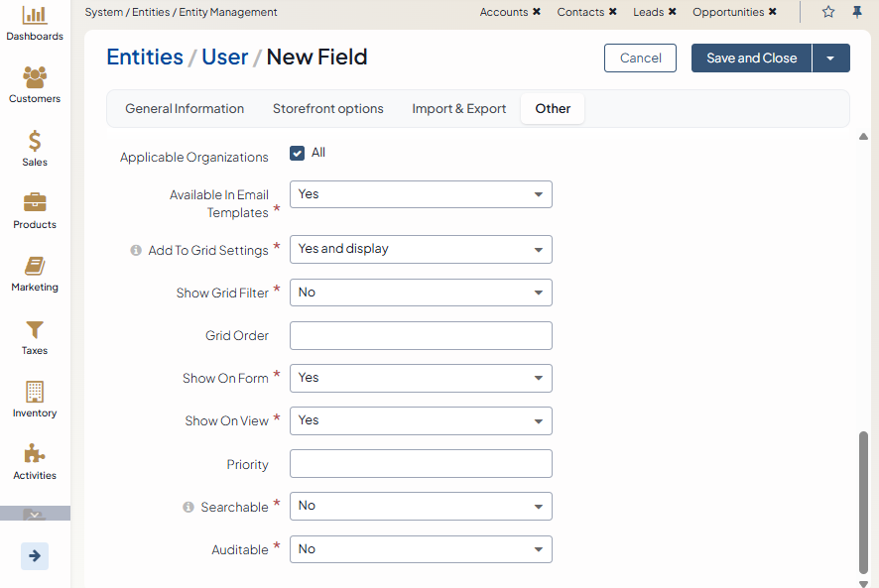879x588 pixels.
Task: Open the Inventory building icon
Action: coord(35,393)
